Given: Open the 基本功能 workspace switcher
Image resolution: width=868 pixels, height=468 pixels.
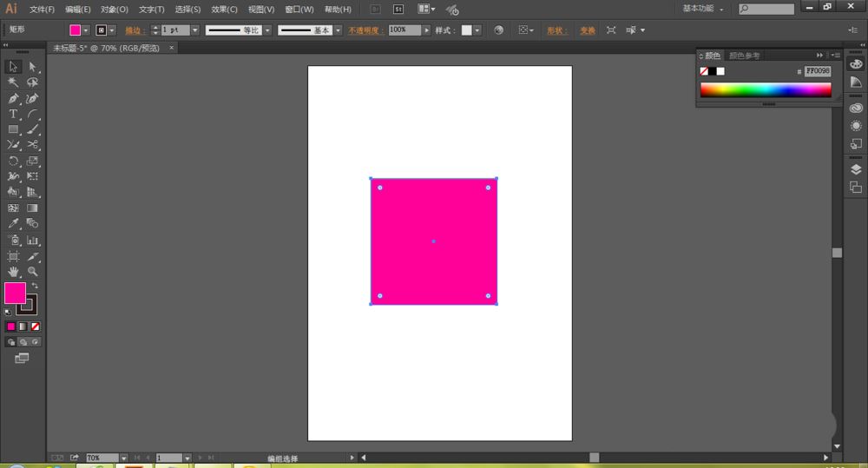Looking at the screenshot, I should (703, 9).
